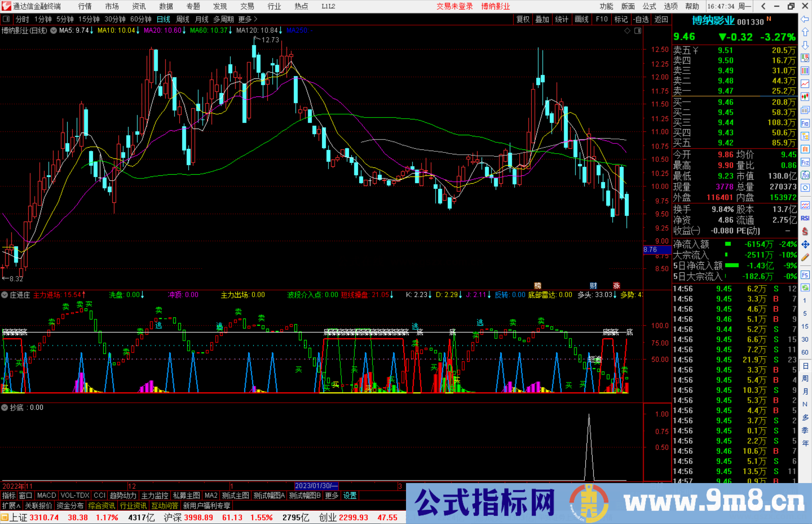Open the 资讯 menu in the top bar
The image size is (812, 524).
pos(138,6)
